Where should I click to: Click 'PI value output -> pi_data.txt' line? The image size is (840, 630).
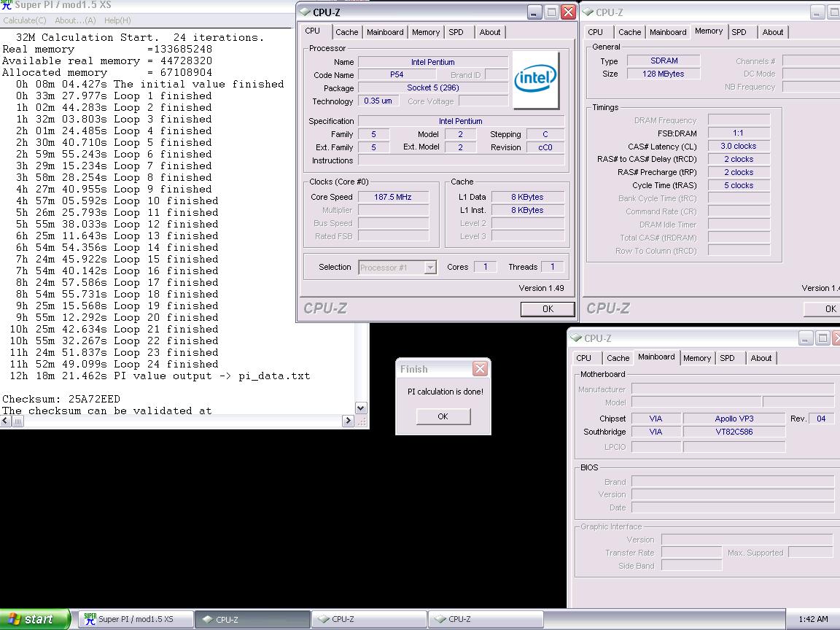pos(160,376)
